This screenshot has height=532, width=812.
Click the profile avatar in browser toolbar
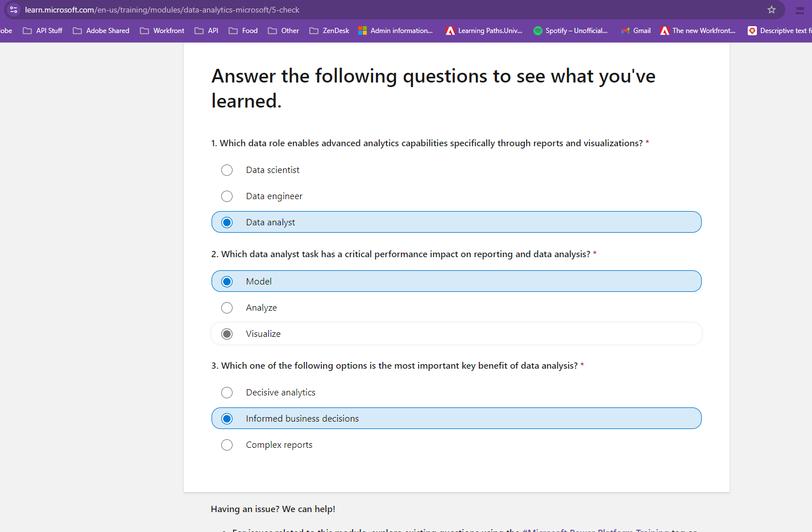coord(799,10)
